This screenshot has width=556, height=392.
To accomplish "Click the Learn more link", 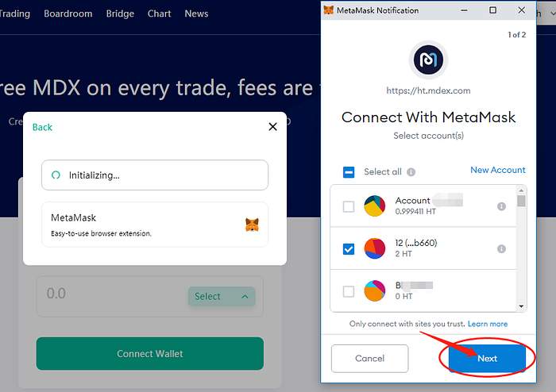I will click(488, 324).
